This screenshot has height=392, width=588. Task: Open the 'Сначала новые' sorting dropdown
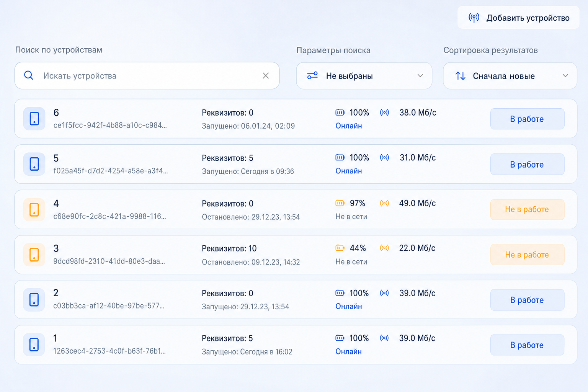tap(510, 76)
